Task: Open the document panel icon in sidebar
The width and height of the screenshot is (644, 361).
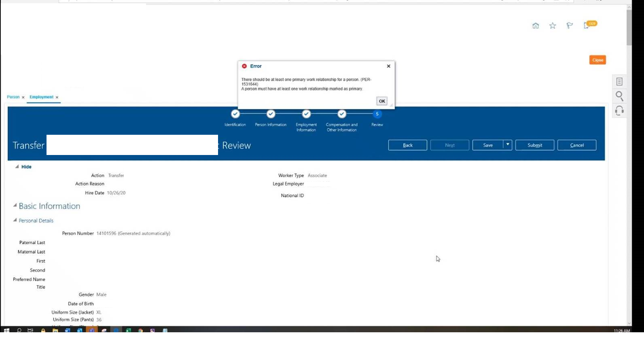Action: click(619, 82)
